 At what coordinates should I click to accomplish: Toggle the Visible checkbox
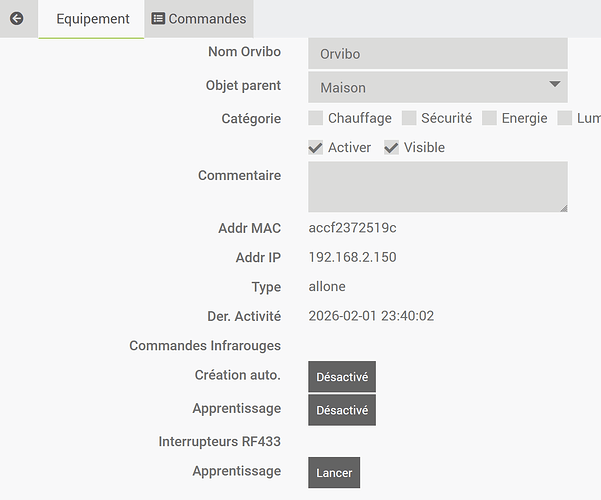(x=392, y=148)
